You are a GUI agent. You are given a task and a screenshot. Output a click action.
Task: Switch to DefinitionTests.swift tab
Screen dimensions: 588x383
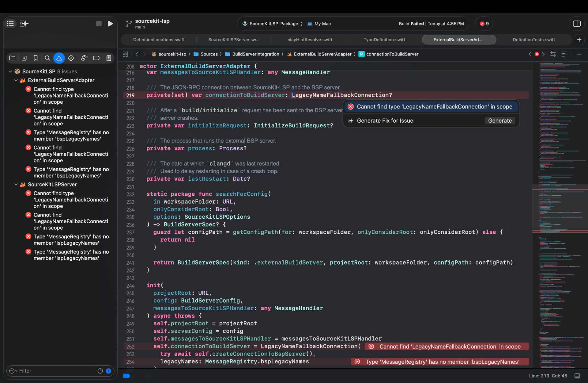point(533,40)
